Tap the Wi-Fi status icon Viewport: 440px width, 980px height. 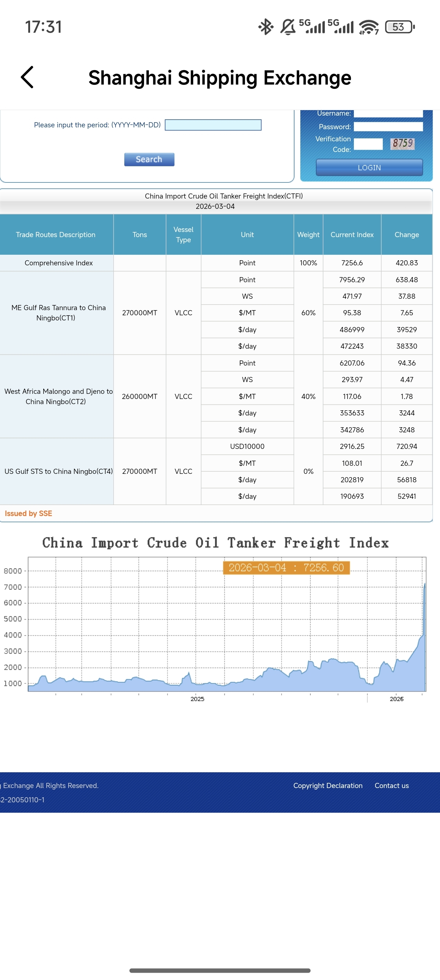[368, 27]
